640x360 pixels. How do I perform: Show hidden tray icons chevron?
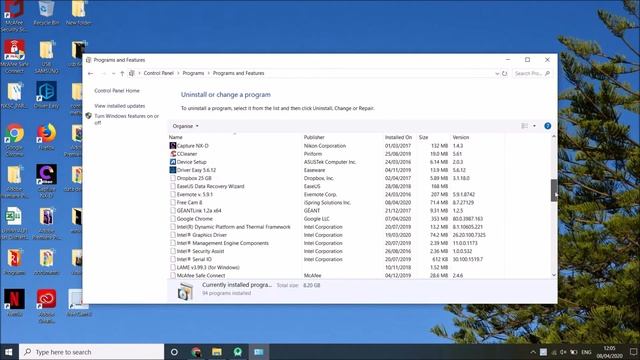[x=533, y=352]
